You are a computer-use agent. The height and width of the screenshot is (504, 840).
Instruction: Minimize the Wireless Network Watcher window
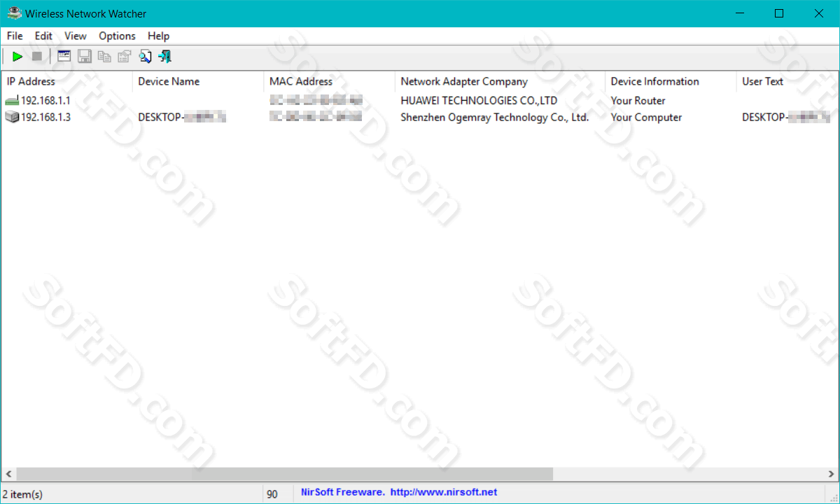(741, 13)
